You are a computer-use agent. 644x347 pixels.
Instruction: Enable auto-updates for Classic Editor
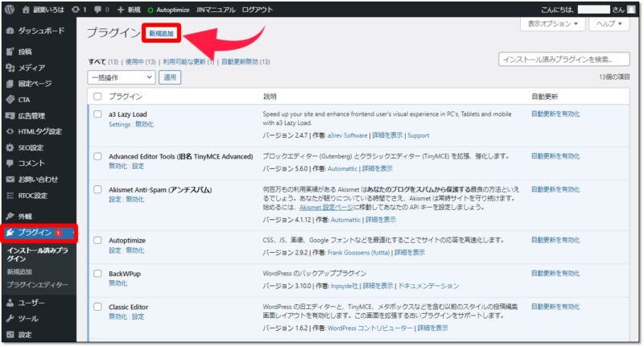tap(555, 307)
